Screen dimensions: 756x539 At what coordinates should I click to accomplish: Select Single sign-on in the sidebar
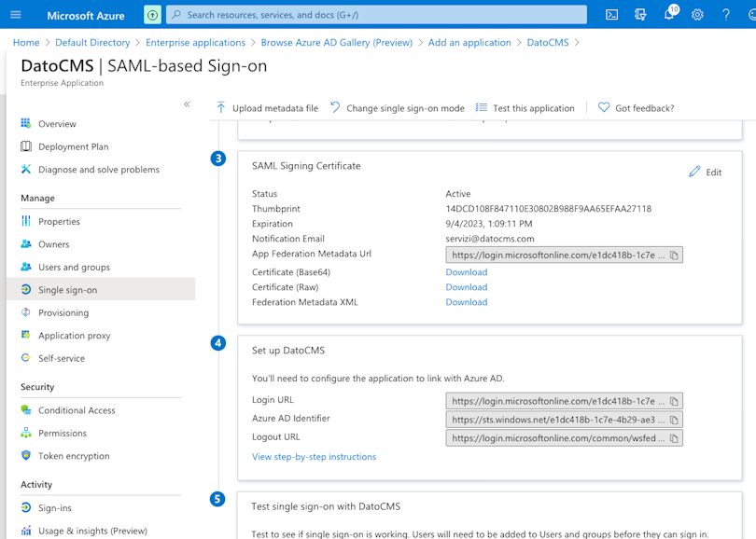pyautogui.click(x=101, y=289)
